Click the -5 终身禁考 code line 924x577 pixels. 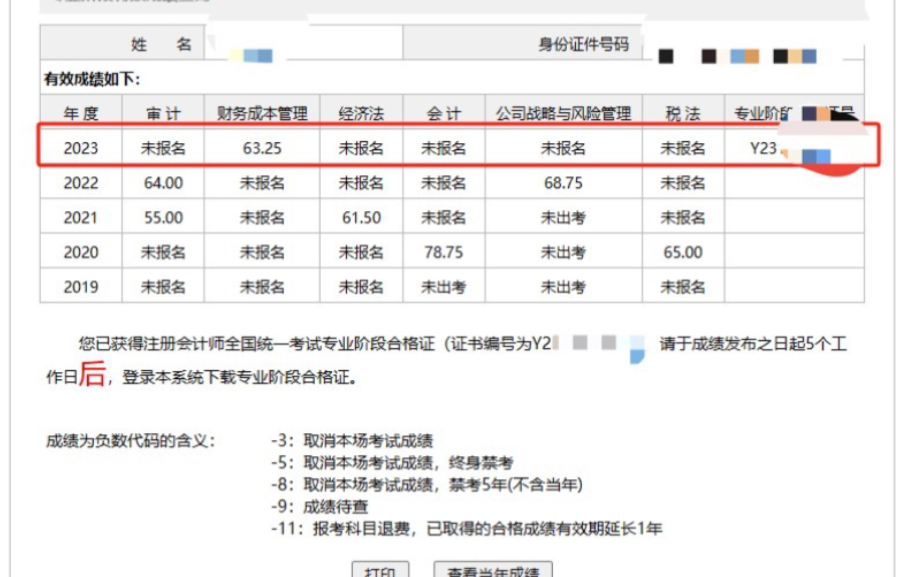coord(392,462)
